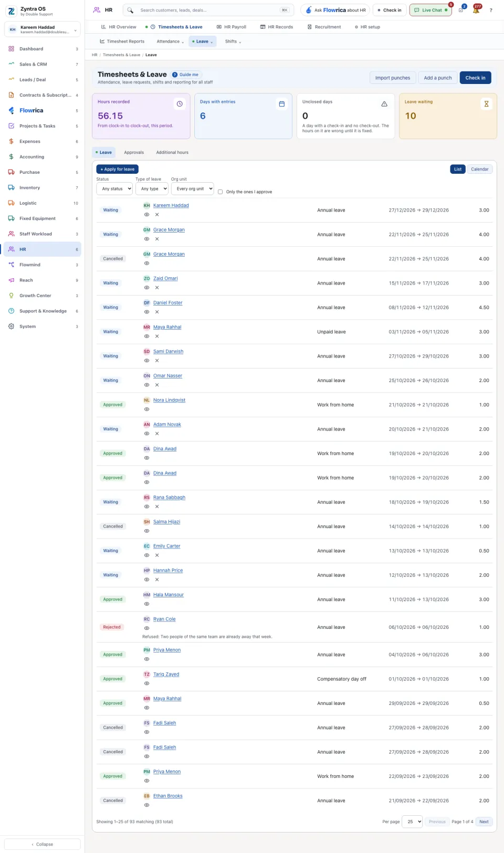The height and width of the screenshot is (853, 504).
Task: Open Sales & CRM module icon
Action: (11, 64)
